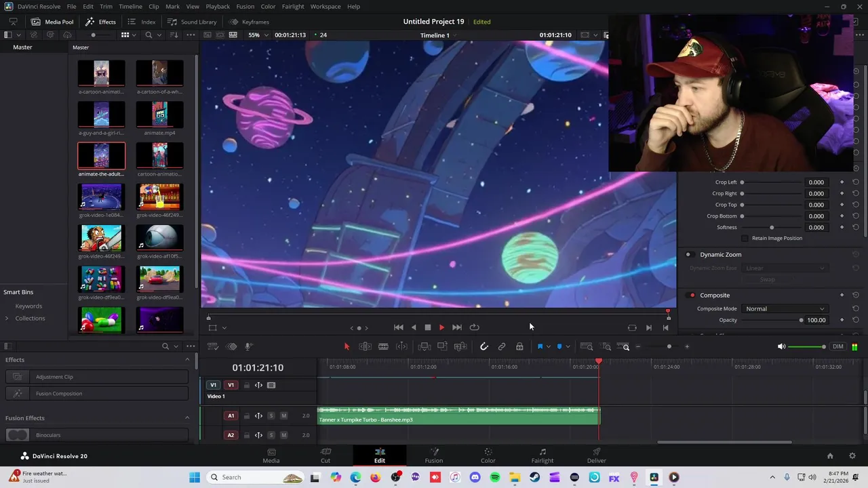This screenshot has height=488, width=868.
Task: Open the Keyframes panel
Action: (249, 22)
